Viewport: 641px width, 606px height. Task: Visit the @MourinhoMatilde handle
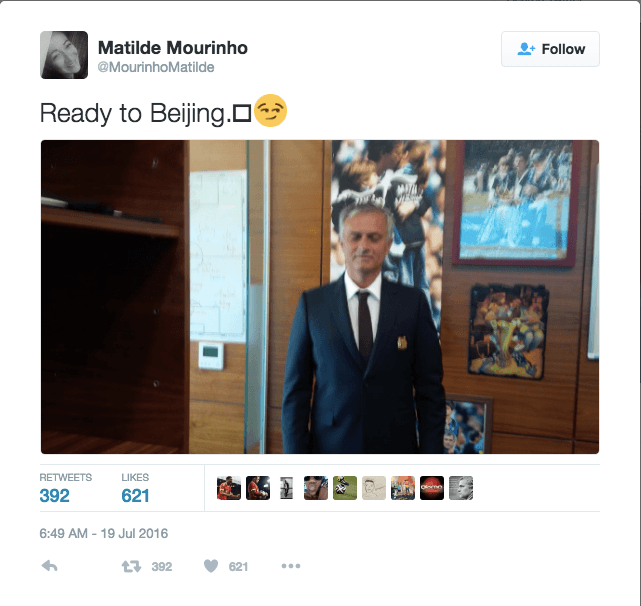(x=156, y=67)
